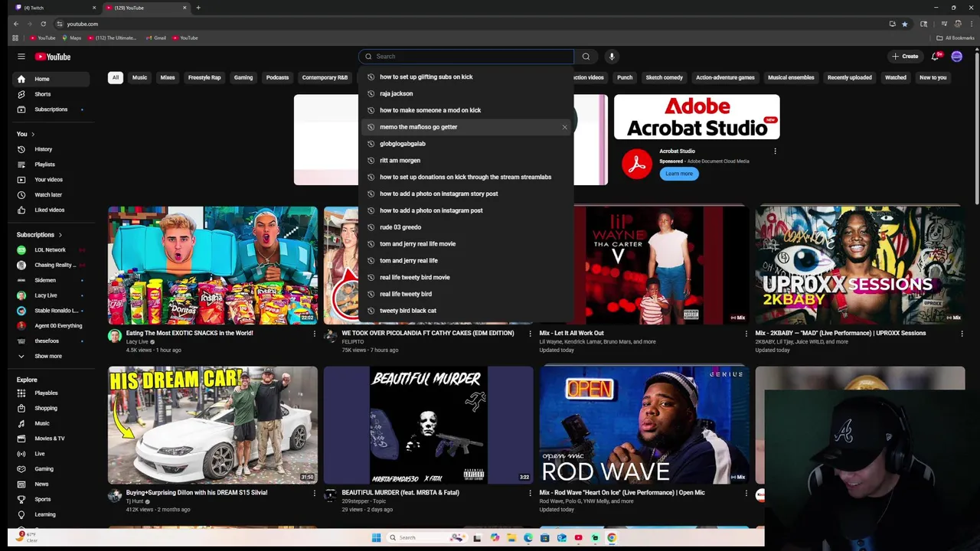This screenshot has height=551, width=980.
Task: Start voice search with microphone icon
Action: pos(612,57)
